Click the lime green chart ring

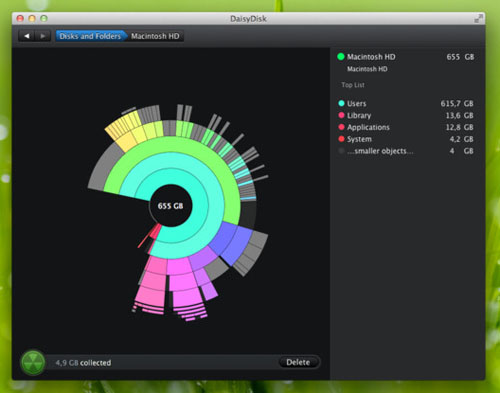click(173, 145)
